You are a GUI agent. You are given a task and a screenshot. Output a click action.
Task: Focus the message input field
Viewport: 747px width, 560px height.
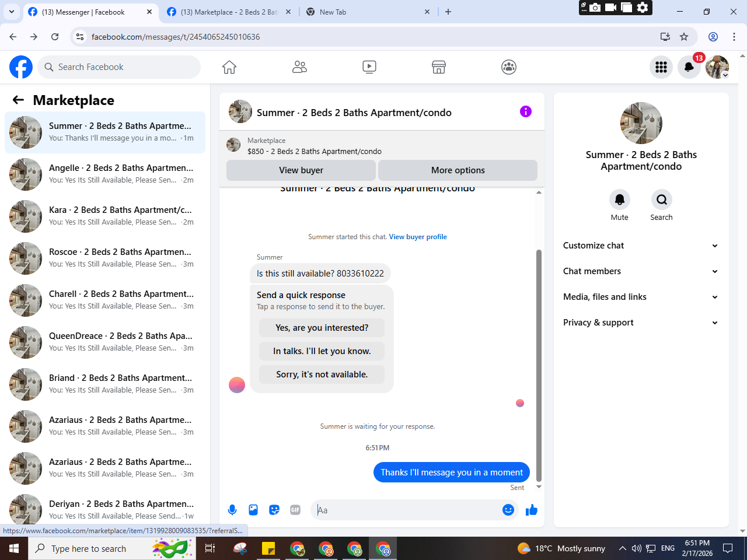point(407,510)
